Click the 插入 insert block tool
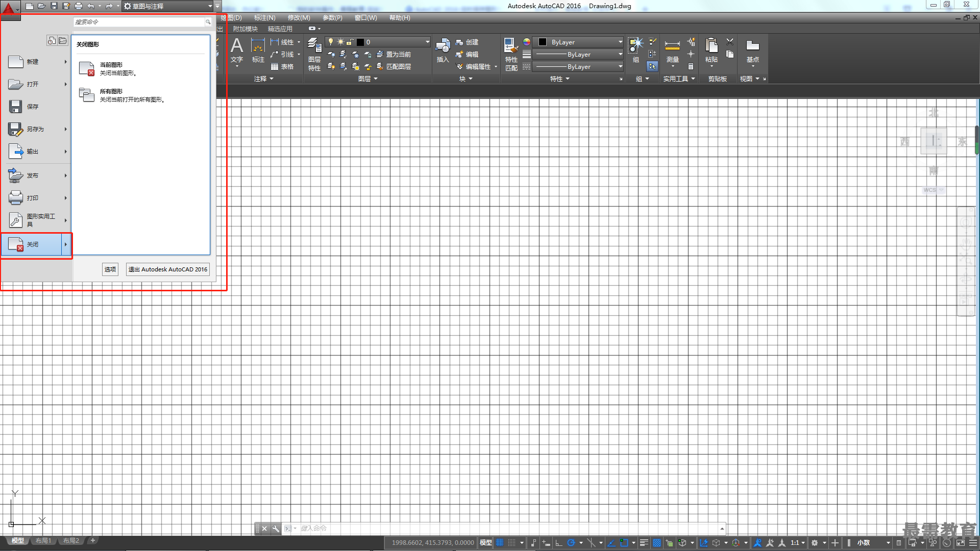Screen dimensions: 980x551 pyautogui.click(x=443, y=51)
